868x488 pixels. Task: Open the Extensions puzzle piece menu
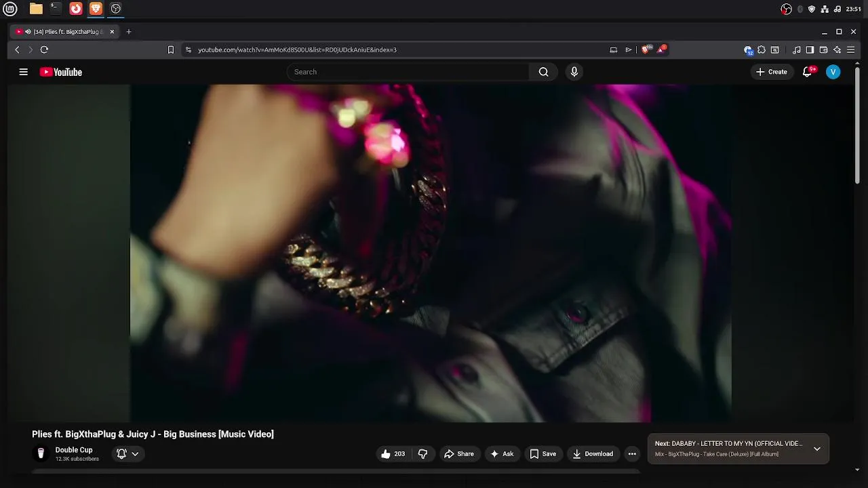762,49
